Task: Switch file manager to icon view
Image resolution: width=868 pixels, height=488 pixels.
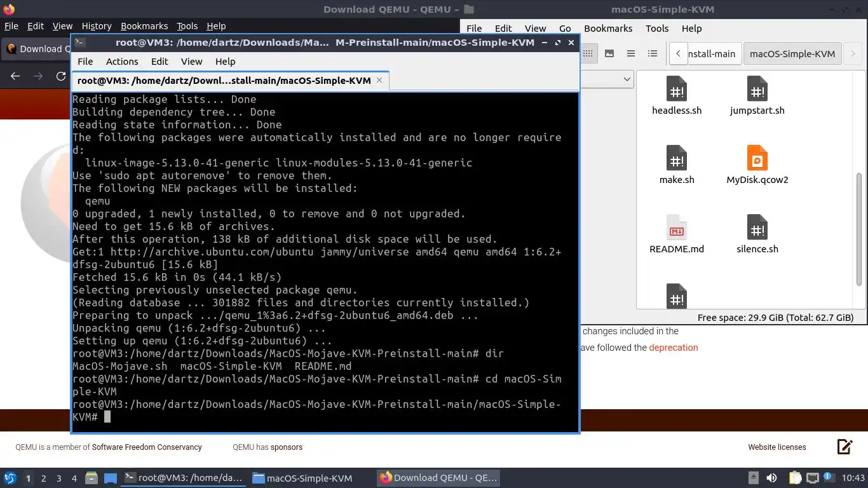Action: pyautogui.click(x=588, y=53)
